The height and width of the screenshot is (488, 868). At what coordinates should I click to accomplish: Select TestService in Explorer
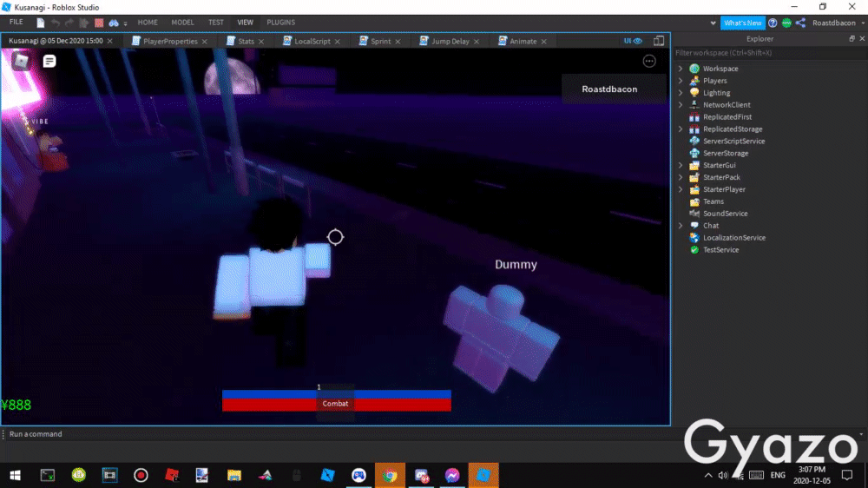tap(720, 250)
